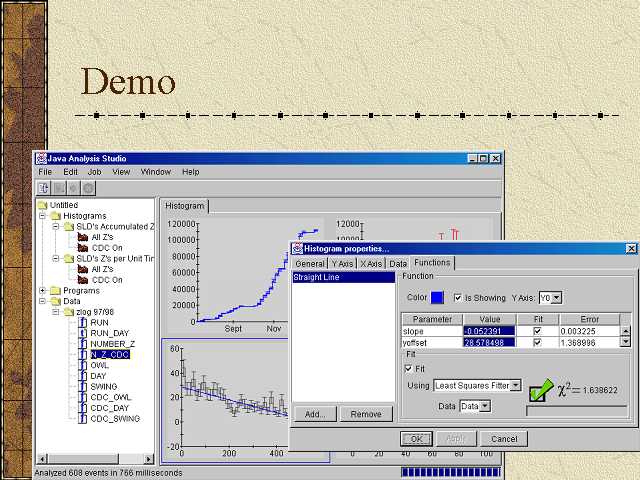
Task: Click the Cancel button
Action: point(504,439)
